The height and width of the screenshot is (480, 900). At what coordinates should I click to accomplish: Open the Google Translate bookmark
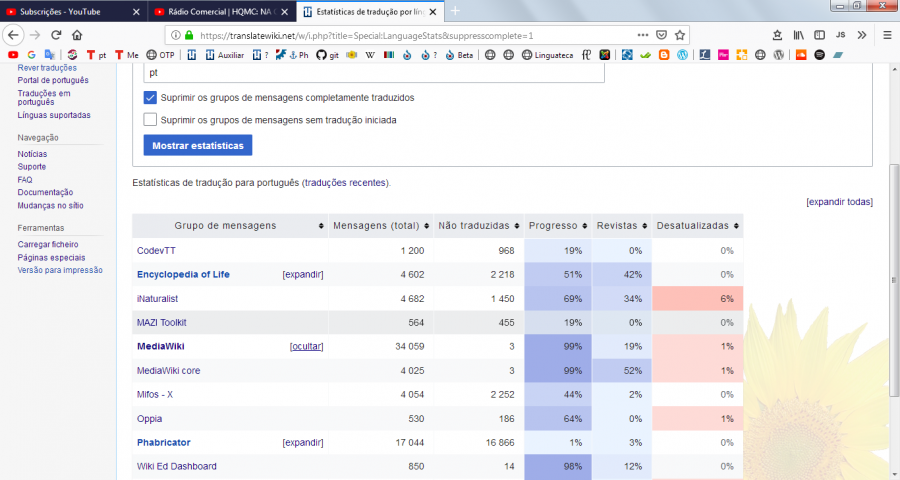[x=50, y=55]
